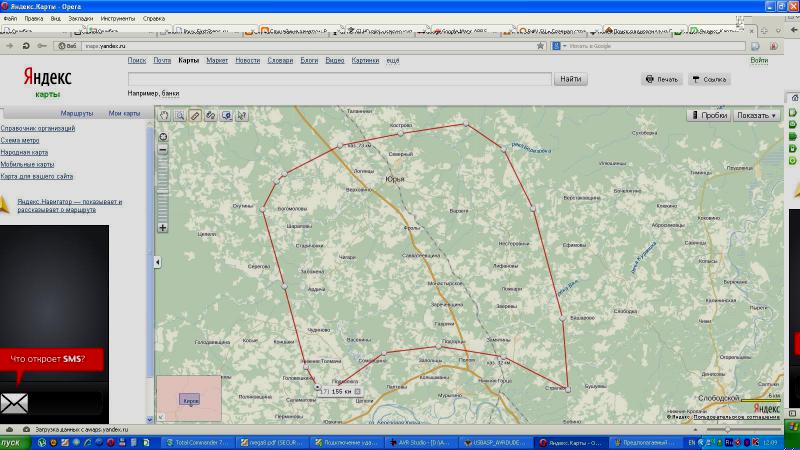Collapse the left sidebar panel arrow
This screenshot has width=800, height=450.
point(156,262)
